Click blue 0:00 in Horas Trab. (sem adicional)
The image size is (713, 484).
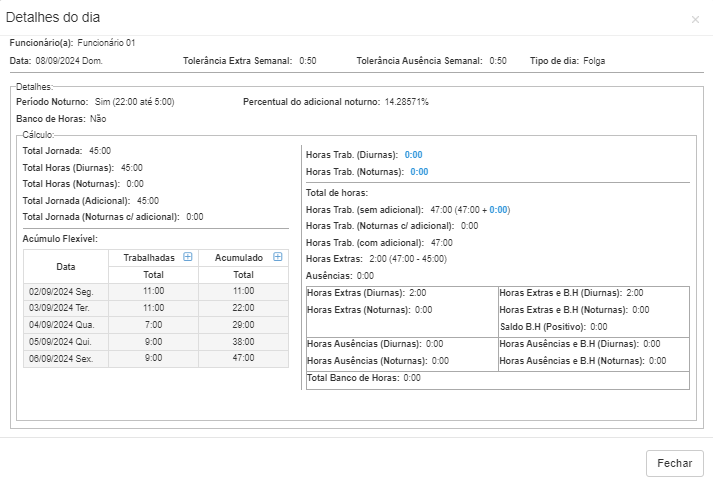pyautogui.click(x=499, y=210)
